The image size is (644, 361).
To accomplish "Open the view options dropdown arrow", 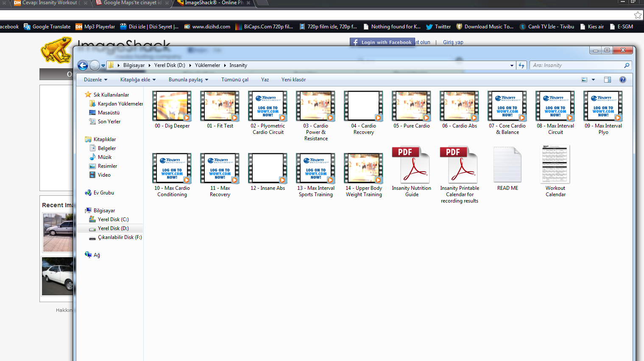I will 593,80.
